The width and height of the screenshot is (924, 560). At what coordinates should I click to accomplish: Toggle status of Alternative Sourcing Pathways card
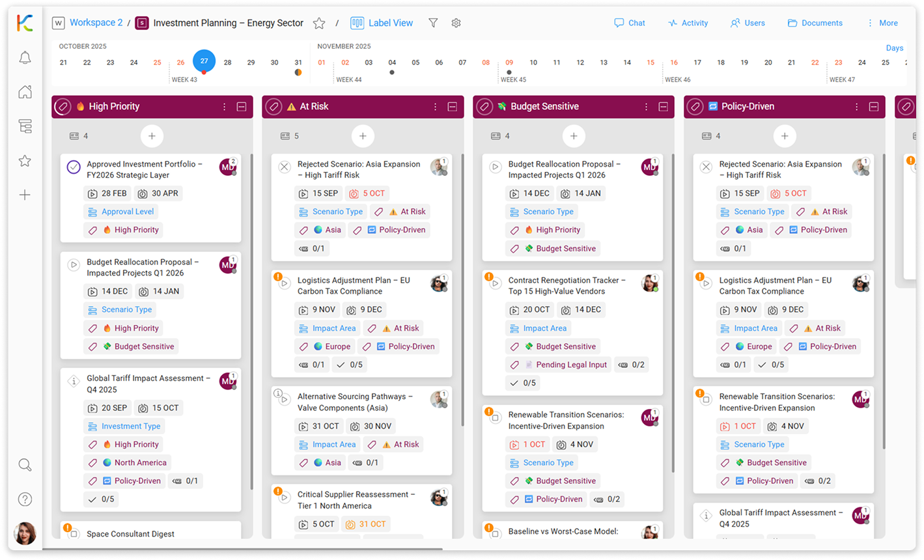pos(284,400)
